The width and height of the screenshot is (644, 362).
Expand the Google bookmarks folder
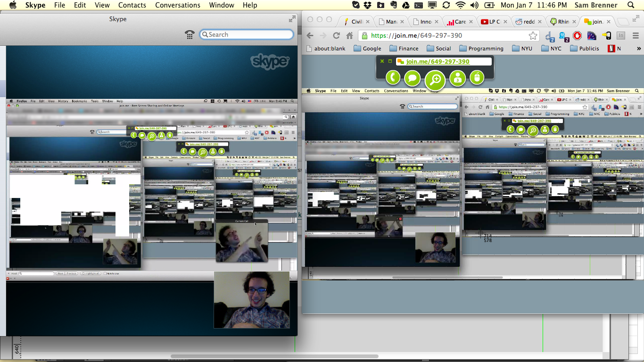coord(367,49)
